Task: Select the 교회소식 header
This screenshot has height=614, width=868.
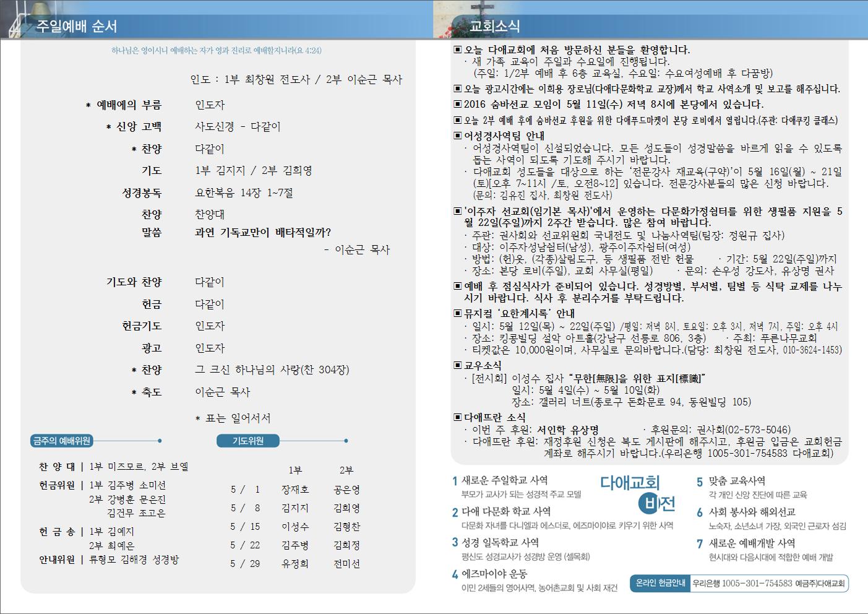Action: [494, 26]
